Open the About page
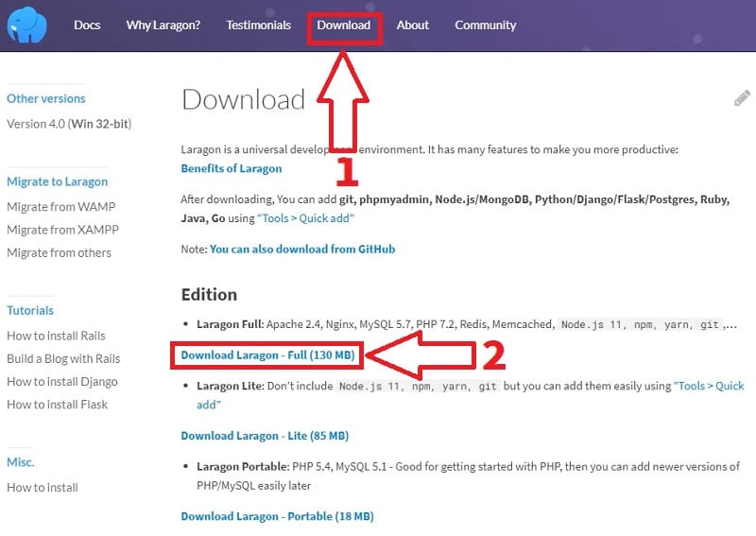The image size is (756, 536). 413,26
